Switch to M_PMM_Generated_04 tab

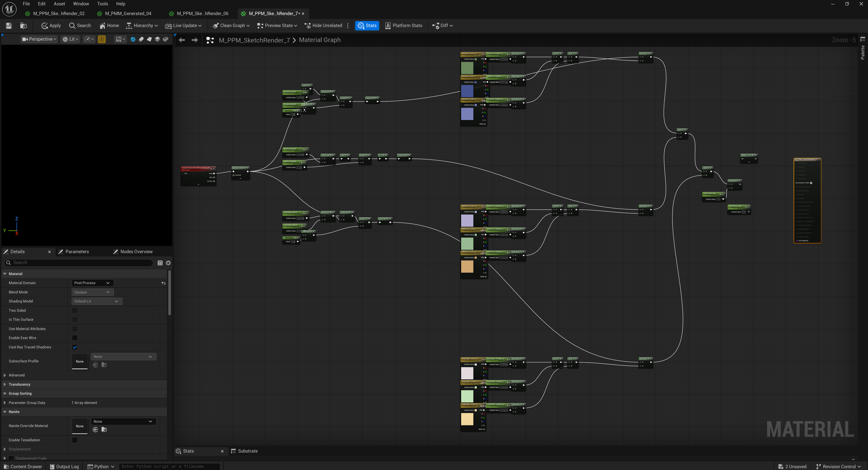click(x=128, y=14)
